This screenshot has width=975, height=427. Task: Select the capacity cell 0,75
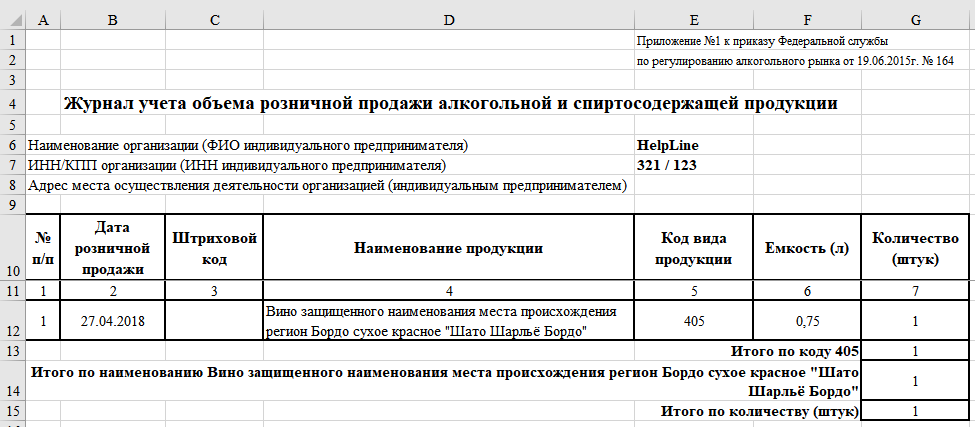point(806,321)
